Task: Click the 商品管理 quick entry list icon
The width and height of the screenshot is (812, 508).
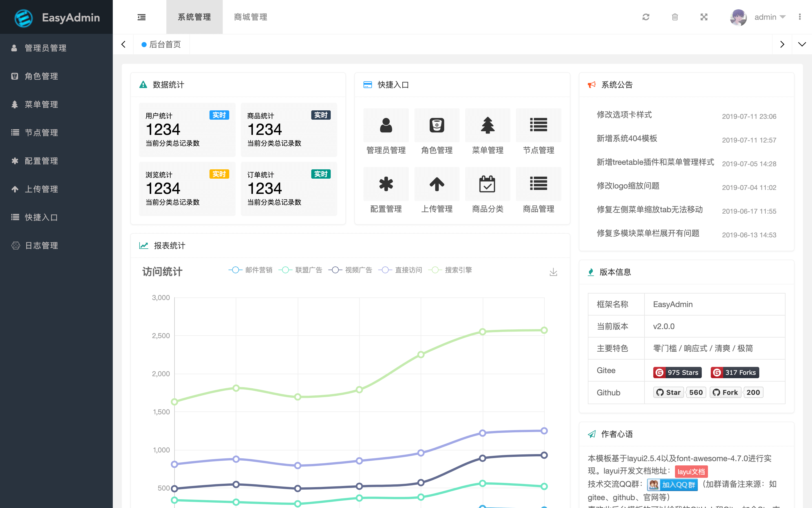Action: point(539,184)
